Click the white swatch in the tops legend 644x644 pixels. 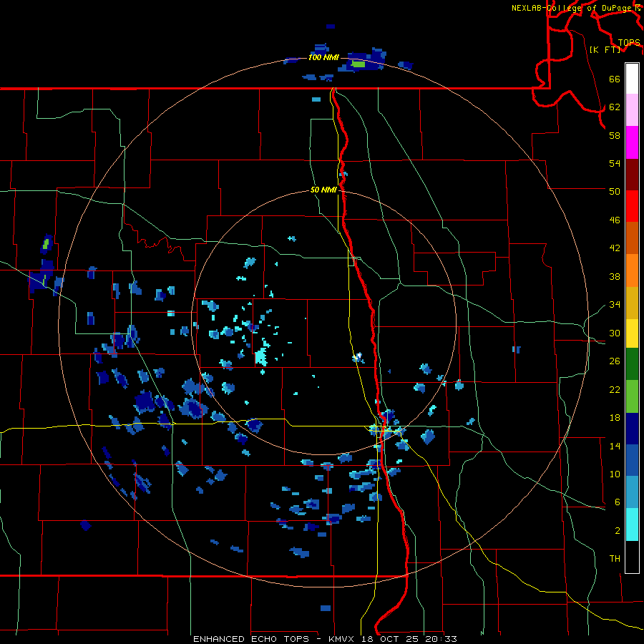click(x=632, y=79)
